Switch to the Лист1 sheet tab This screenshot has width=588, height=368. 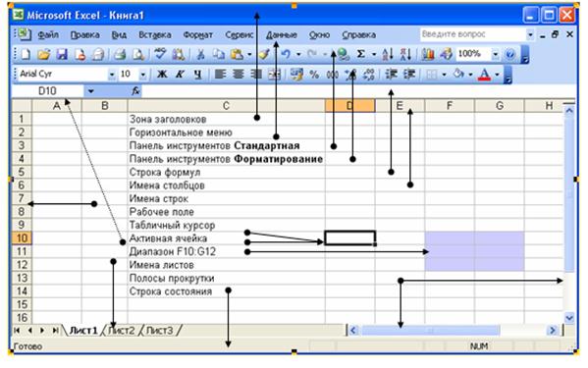[x=82, y=331]
